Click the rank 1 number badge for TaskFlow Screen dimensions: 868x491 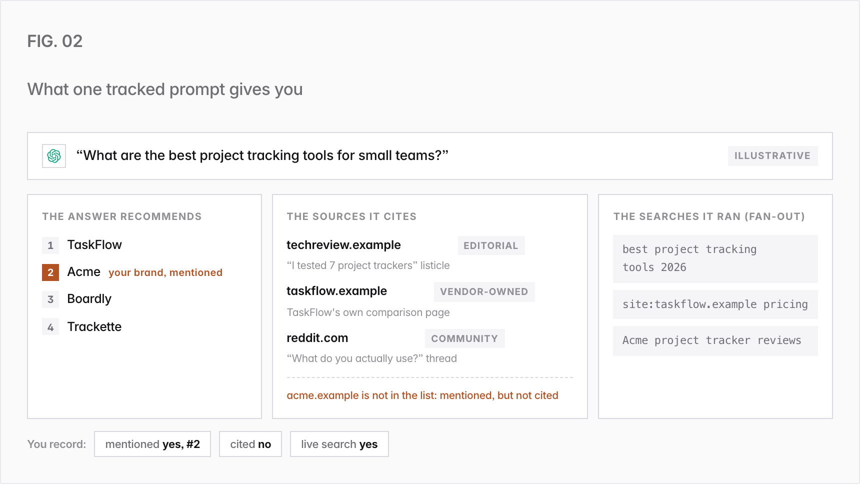pyautogui.click(x=50, y=245)
